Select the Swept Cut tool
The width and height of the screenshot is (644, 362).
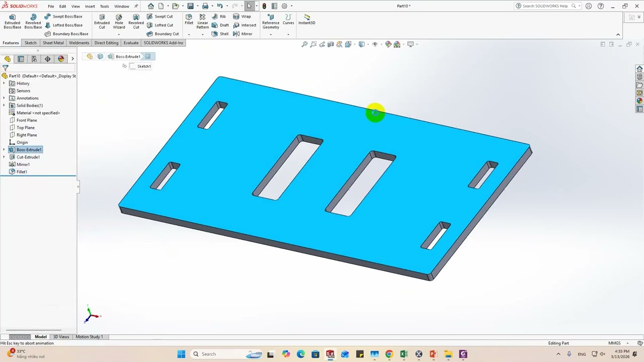(x=159, y=17)
